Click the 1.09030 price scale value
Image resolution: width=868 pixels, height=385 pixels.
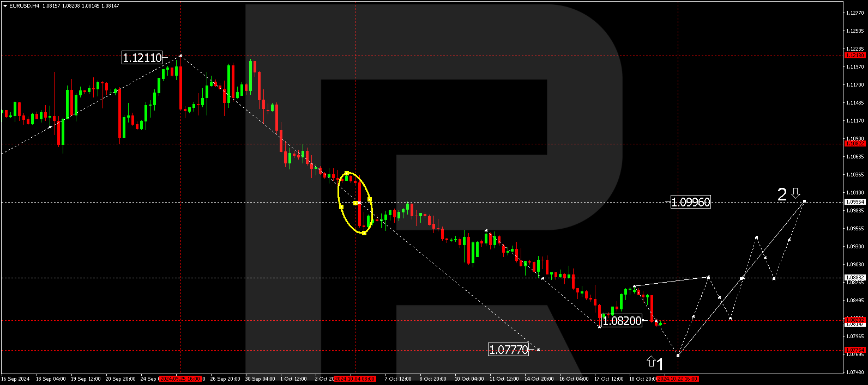pyautogui.click(x=854, y=265)
